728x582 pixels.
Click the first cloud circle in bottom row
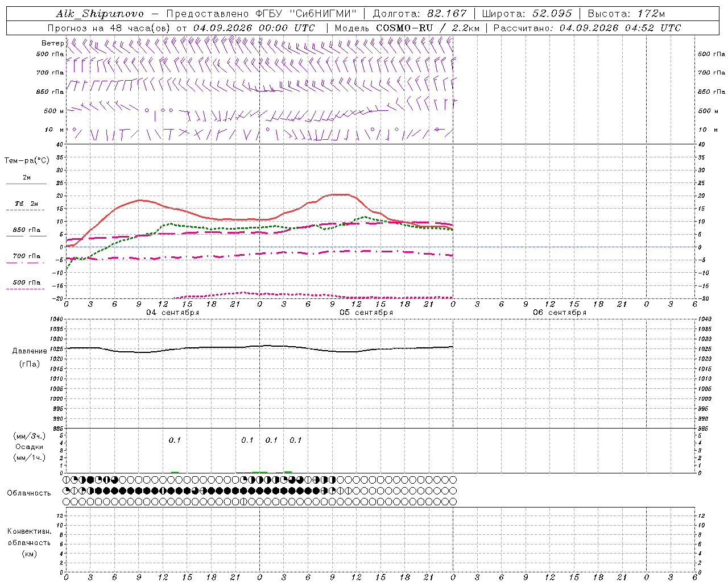(67, 502)
